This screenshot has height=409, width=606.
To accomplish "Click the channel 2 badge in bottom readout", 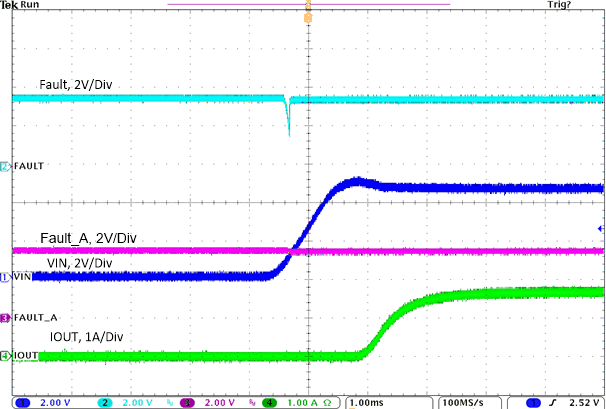I will point(105,402).
